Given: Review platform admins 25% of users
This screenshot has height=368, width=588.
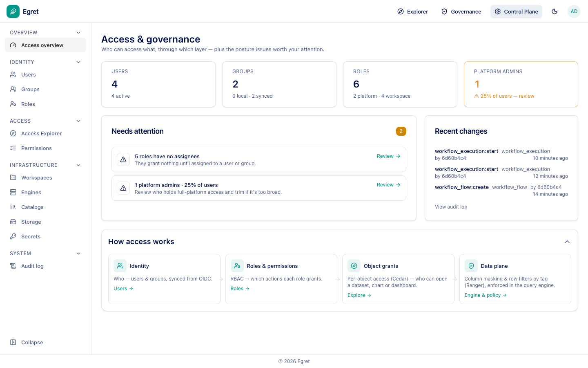Looking at the screenshot, I should [388, 185].
